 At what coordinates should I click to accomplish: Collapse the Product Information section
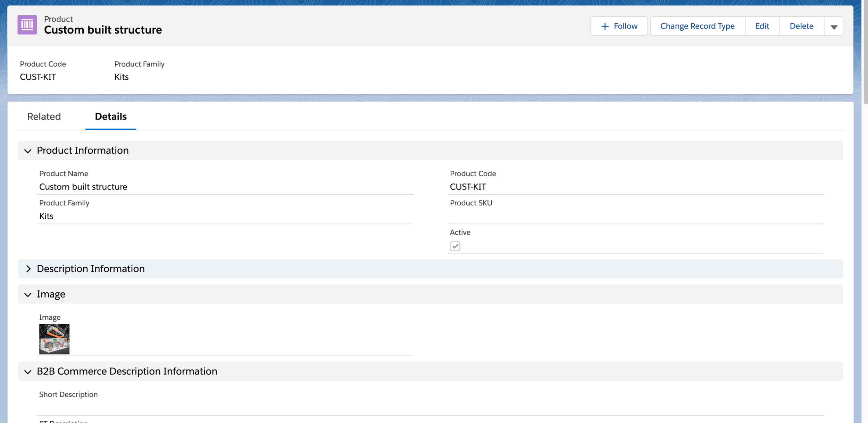tap(28, 151)
